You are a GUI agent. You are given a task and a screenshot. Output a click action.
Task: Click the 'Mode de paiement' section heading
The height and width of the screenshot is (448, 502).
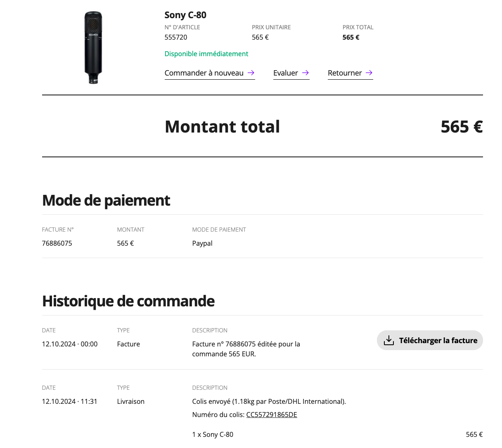106,201
